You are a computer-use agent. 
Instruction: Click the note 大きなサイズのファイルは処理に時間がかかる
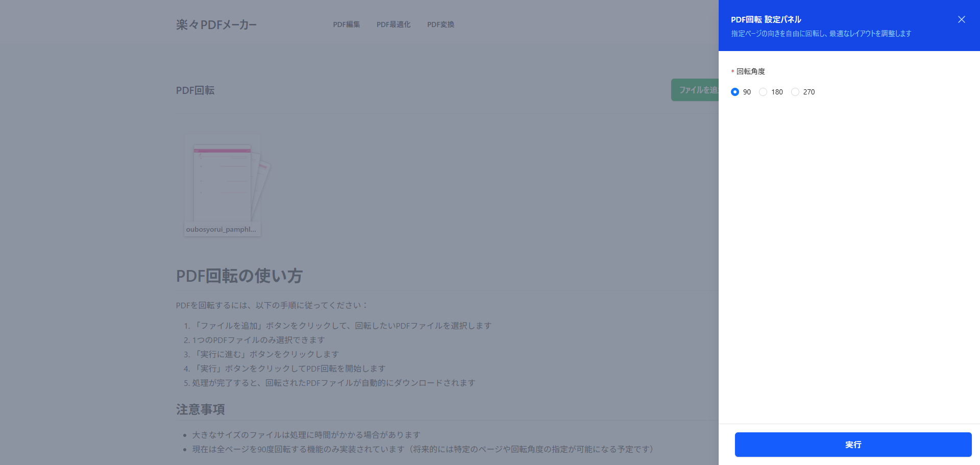pos(306,435)
